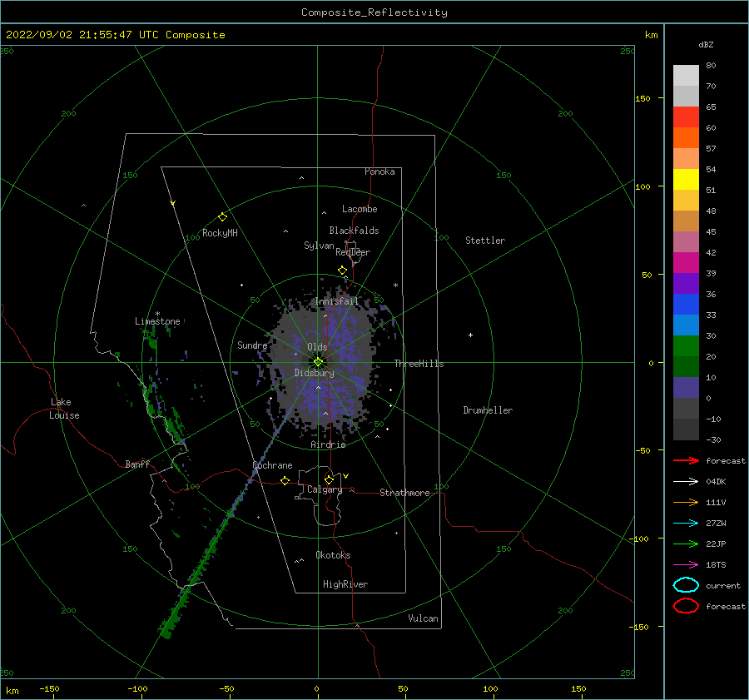749x700 pixels.
Task: Select the slate purple 0–10 dBZ swatch
Action: 686,387
